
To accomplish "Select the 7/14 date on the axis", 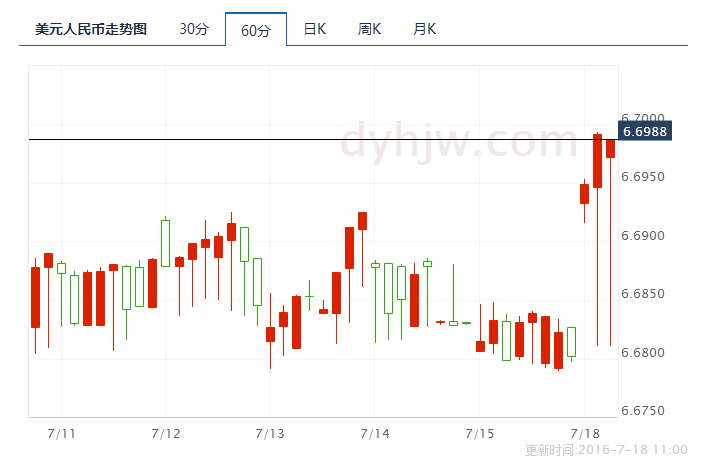I will click(x=374, y=433).
